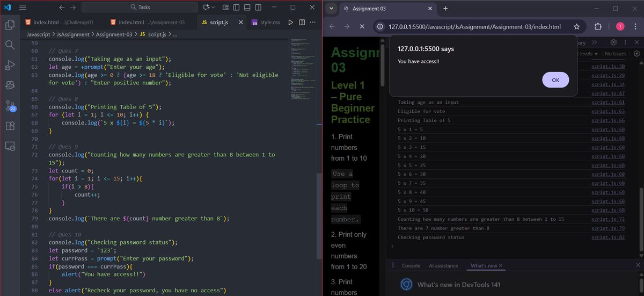Click the breadcrumb ellipsis after script.js
This screenshot has height=296, width=644.
(x=175, y=34)
